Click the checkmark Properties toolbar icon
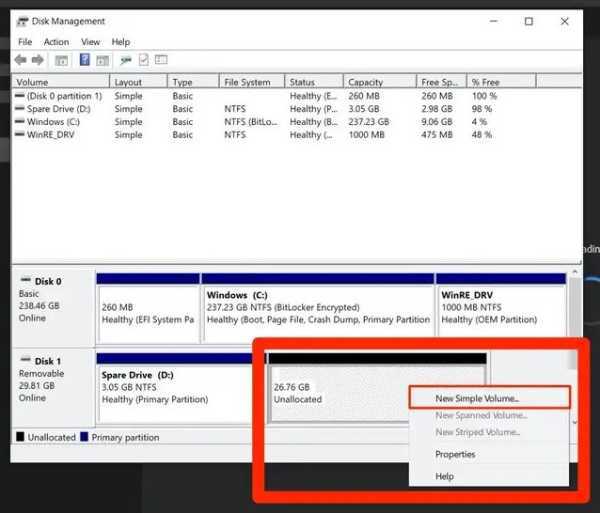Image resolution: width=600 pixels, height=513 pixels. click(144, 60)
